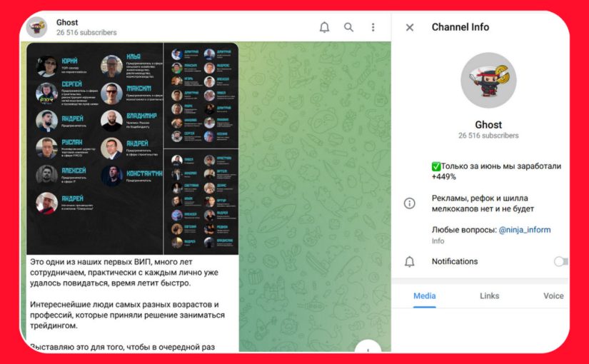Open the large left VIP members image
Image resolution: width=589 pixels, height=364 pixels.
pos(95,148)
